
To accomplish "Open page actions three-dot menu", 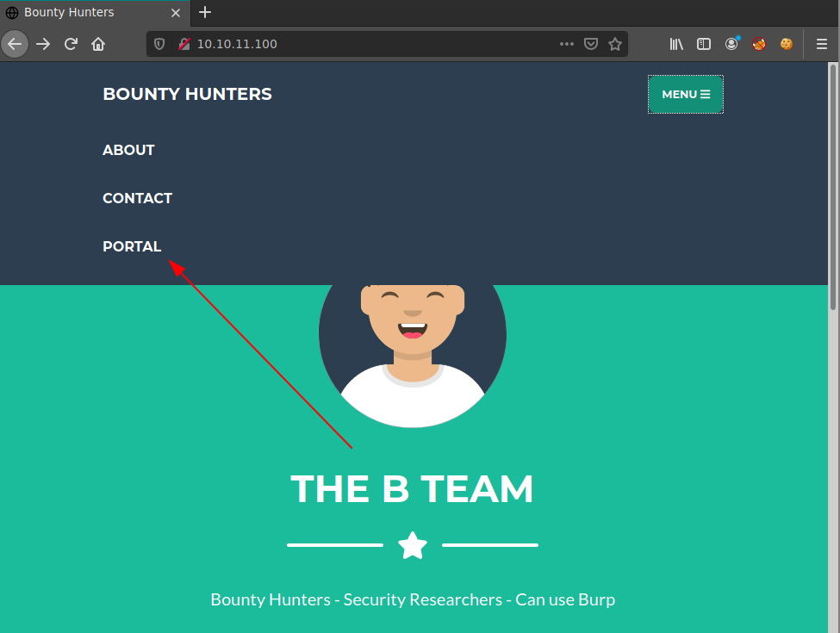I will tap(566, 44).
